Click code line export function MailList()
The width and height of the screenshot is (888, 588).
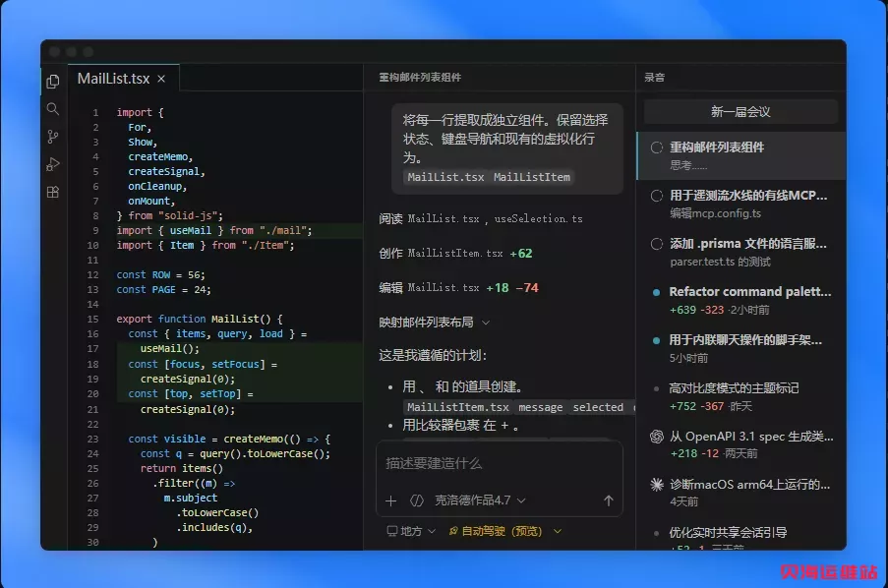pyautogui.click(x=200, y=319)
